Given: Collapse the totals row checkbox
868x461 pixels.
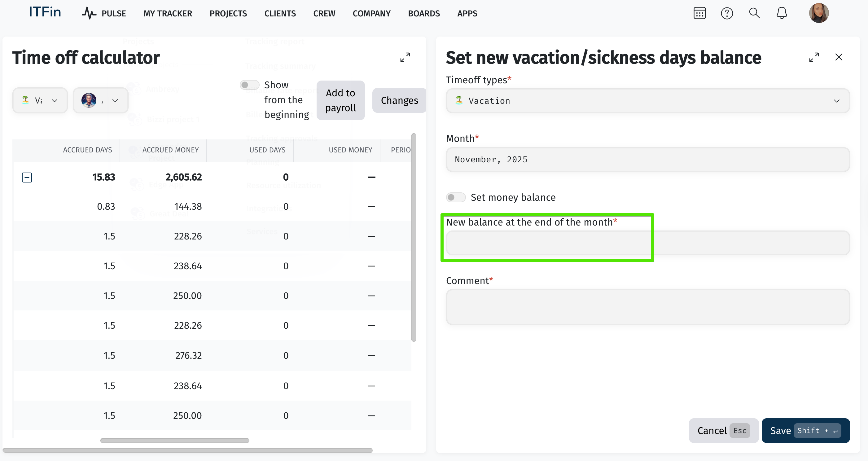Looking at the screenshot, I should coord(27,177).
